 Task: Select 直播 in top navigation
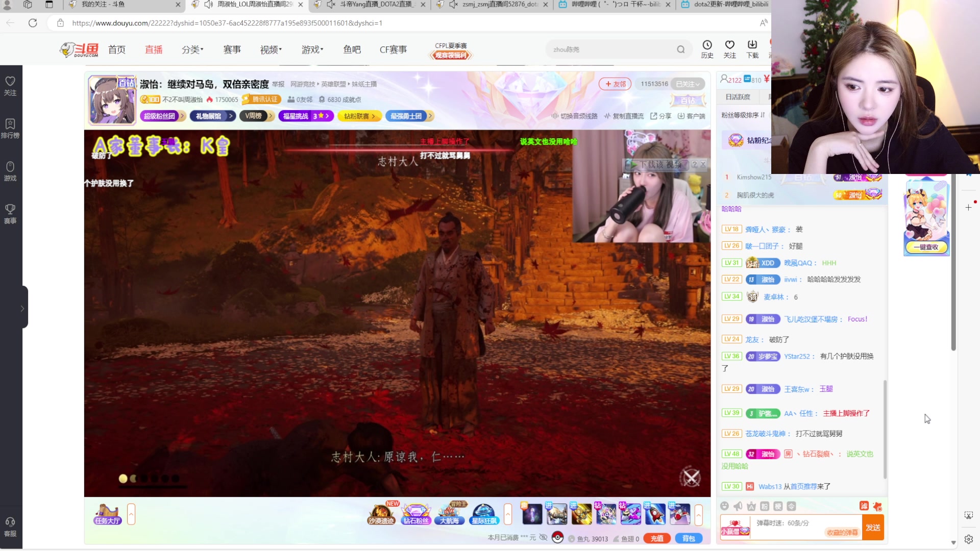(x=154, y=49)
